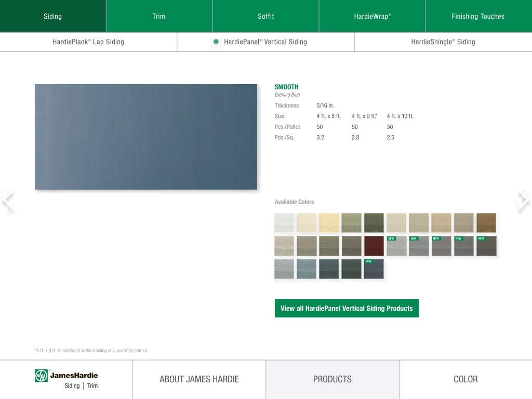
Task: Switch to the Trim tab
Action: [159, 16]
